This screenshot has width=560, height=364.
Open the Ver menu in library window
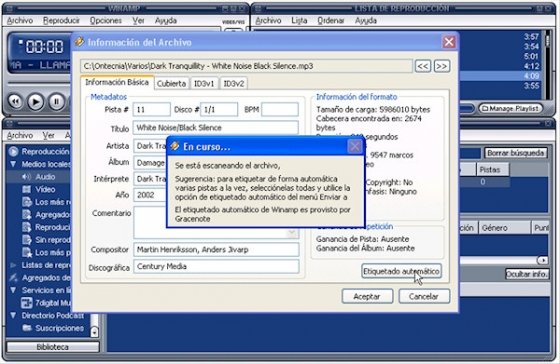(x=49, y=136)
